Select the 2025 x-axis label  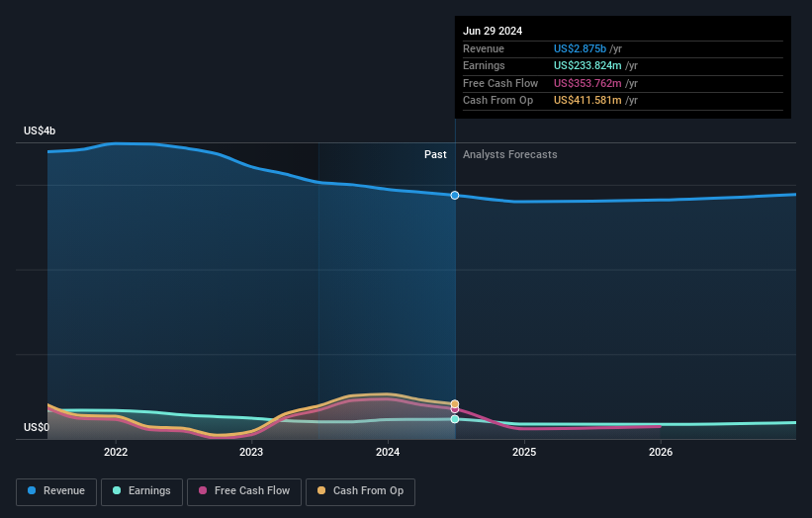pyautogui.click(x=524, y=452)
